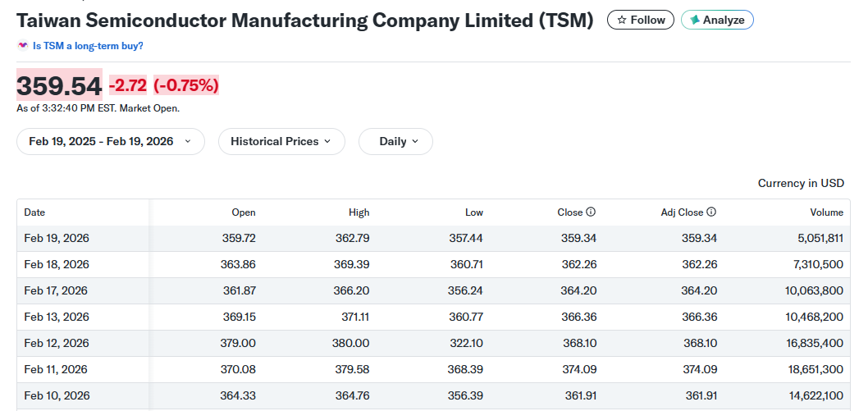This screenshot has width=868, height=411.
Task: Click the Feb 11, 2026 volume value
Action: point(815,370)
